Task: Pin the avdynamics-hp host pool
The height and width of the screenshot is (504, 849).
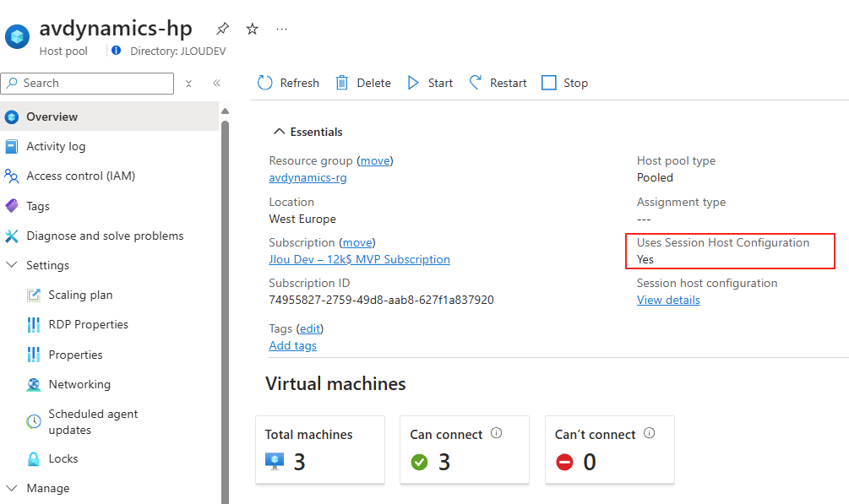Action: [222, 29]
